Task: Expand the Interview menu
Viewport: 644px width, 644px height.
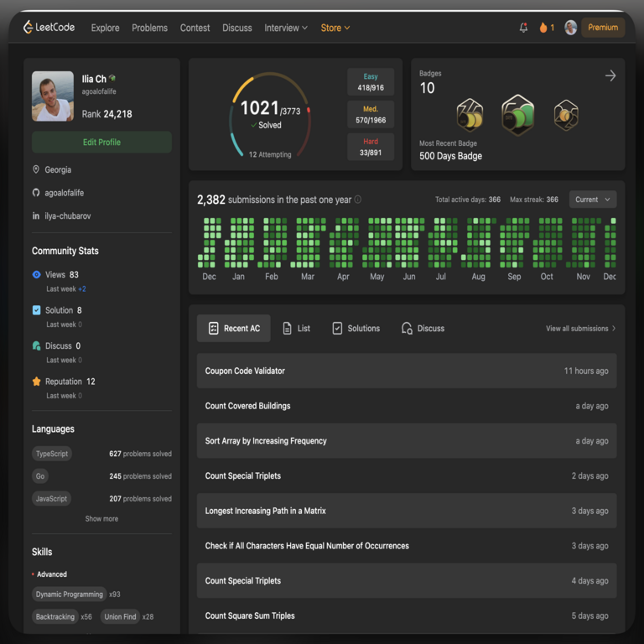Action: point(286,28)
